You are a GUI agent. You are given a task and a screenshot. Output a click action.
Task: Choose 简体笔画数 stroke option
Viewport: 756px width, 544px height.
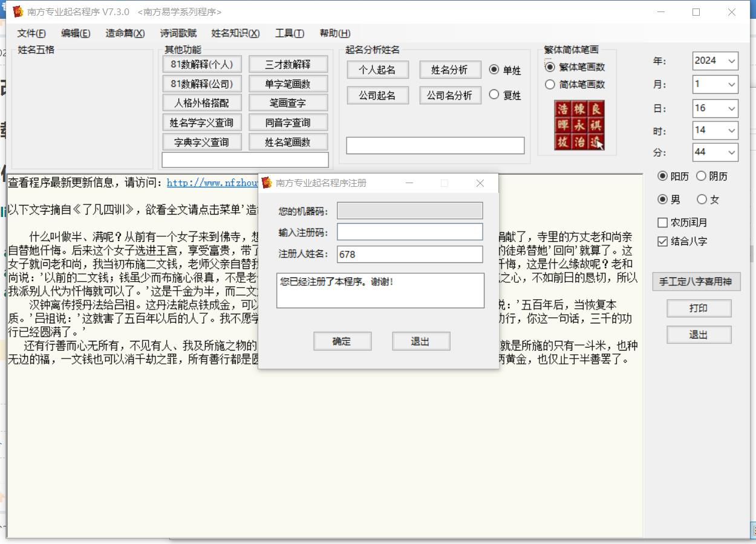tap(550, 85)
